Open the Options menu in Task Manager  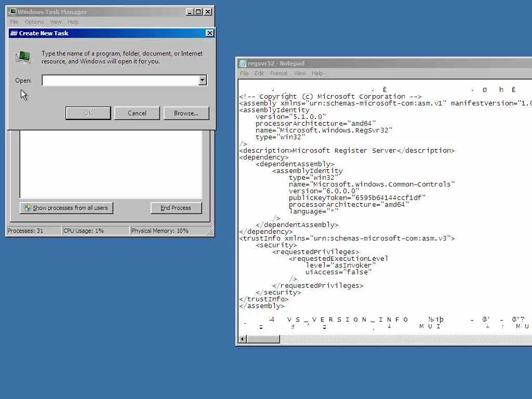(34, 22)
